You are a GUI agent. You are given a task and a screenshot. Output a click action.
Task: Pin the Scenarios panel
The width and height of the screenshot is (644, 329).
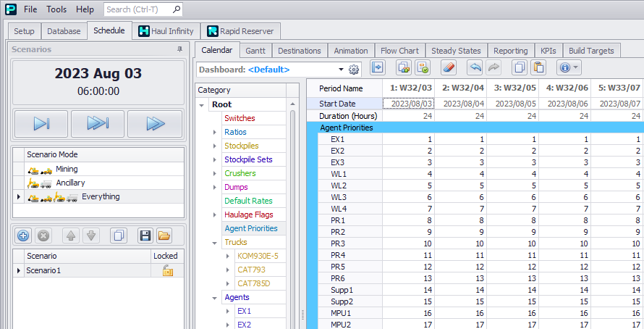click(x=179, y=49)
